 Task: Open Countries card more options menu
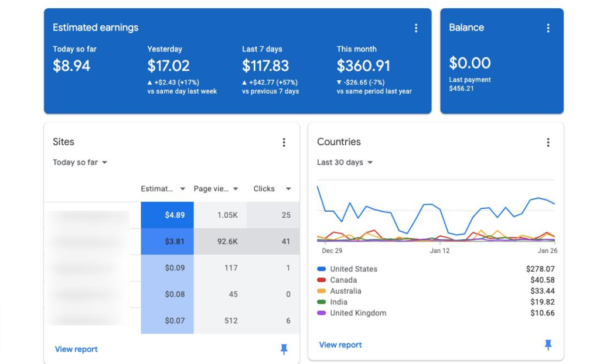548,142
